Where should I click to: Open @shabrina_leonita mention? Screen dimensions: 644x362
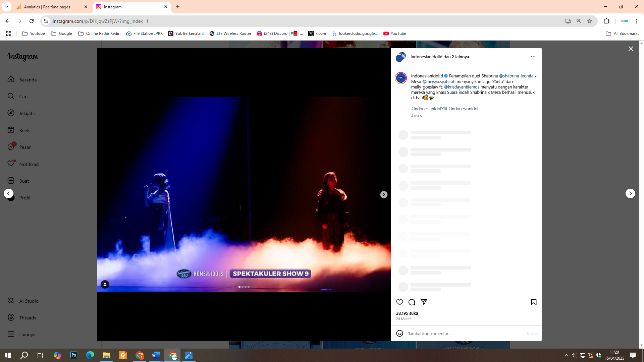click(516, 76)
